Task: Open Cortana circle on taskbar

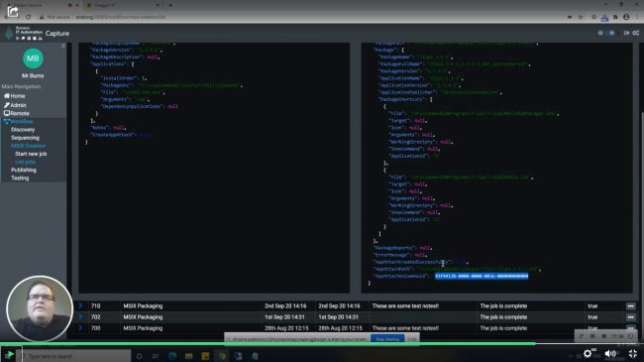Action: click(140, 356)
